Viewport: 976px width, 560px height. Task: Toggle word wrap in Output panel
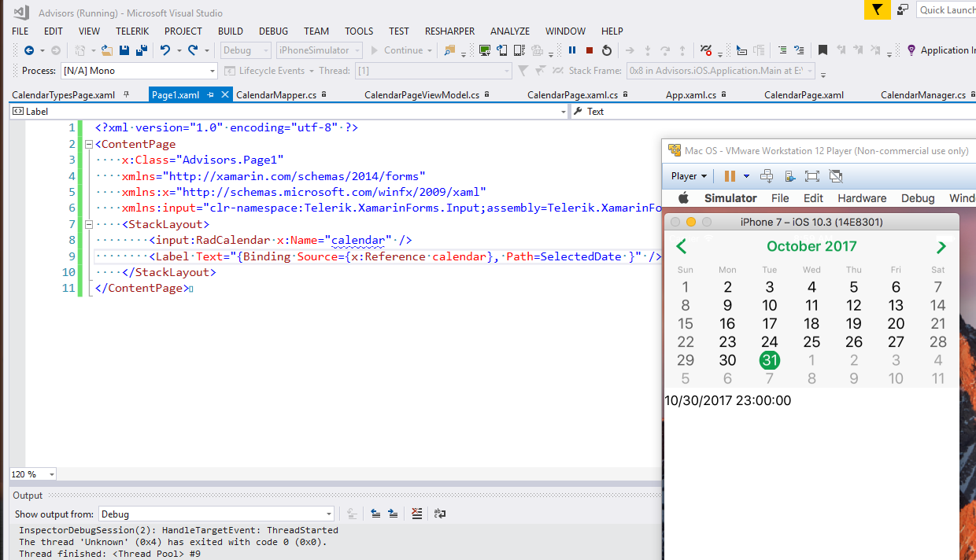[440, 514]
